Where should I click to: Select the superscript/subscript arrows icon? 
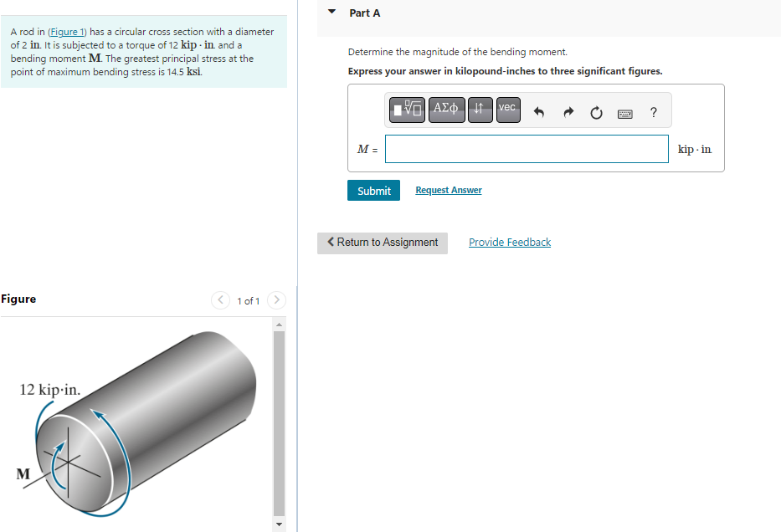pos(480,110)
